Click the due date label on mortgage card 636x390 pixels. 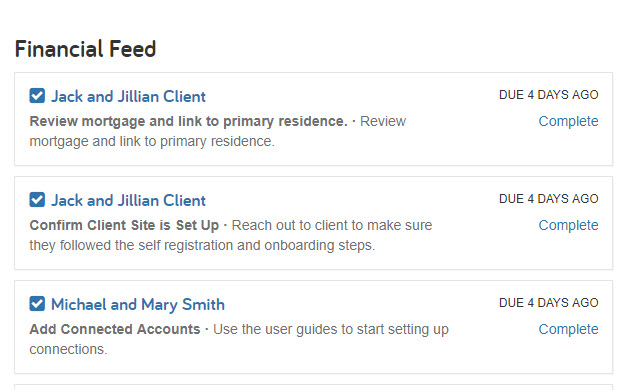(548, 95)
